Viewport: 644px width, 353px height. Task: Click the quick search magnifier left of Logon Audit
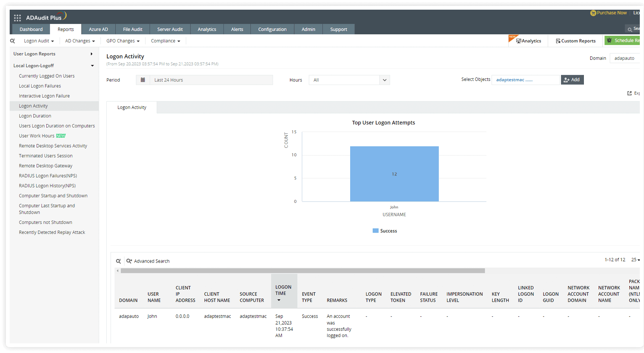pyautogui.click(x=12, y=41)
